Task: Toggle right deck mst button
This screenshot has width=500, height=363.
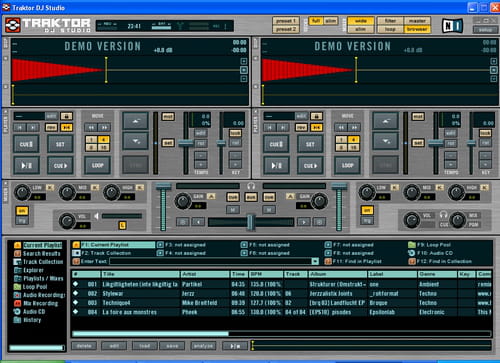Action: (x=418, y=116)
